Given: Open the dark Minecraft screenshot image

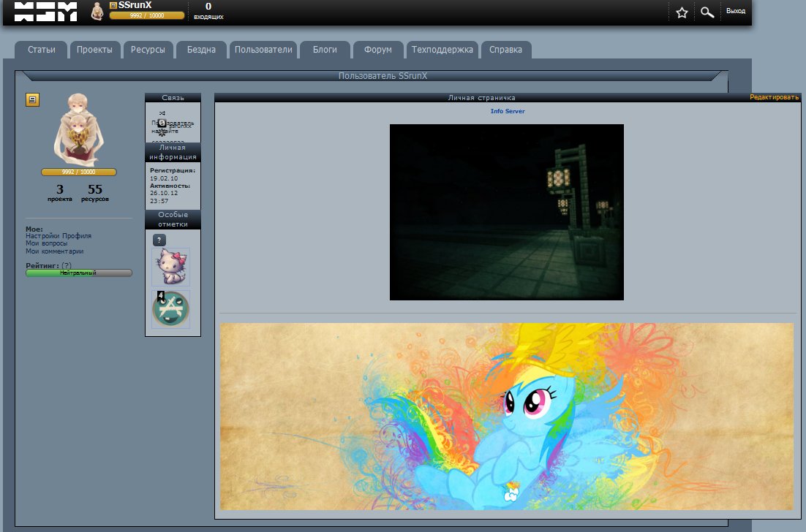Looking at the screenshot, I should [506, 212].
